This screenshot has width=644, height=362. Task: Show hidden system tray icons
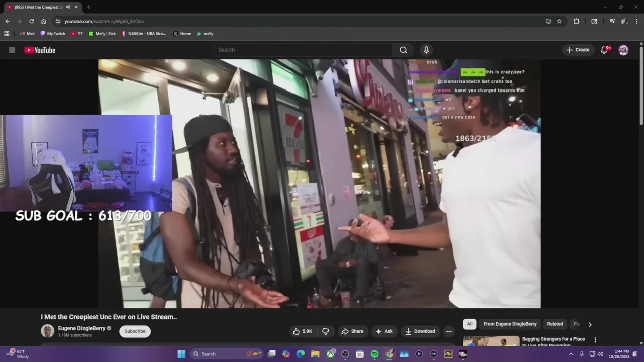[x=571, y=354]
